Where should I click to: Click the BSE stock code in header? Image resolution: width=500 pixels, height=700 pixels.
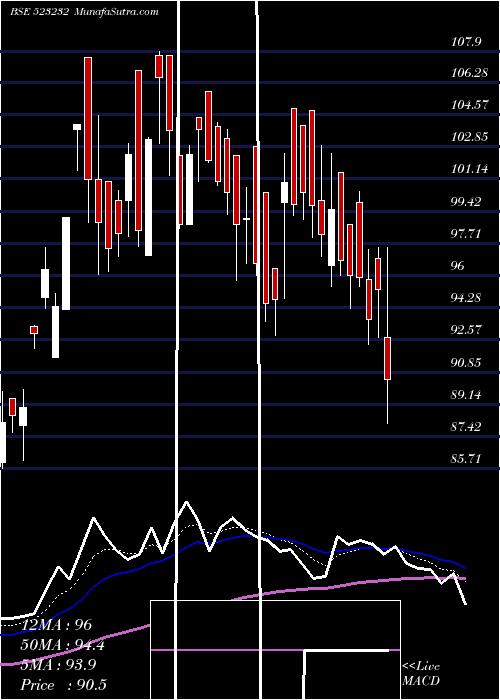[39, 12]
